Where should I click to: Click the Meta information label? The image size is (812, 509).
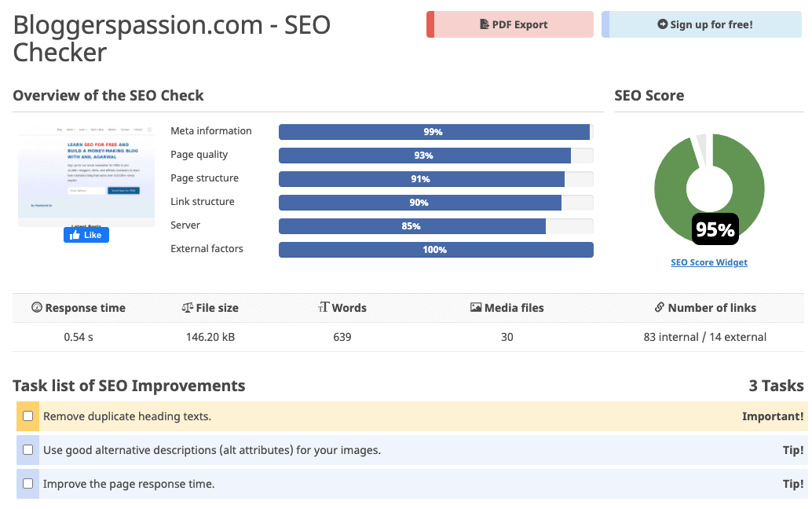211,131
